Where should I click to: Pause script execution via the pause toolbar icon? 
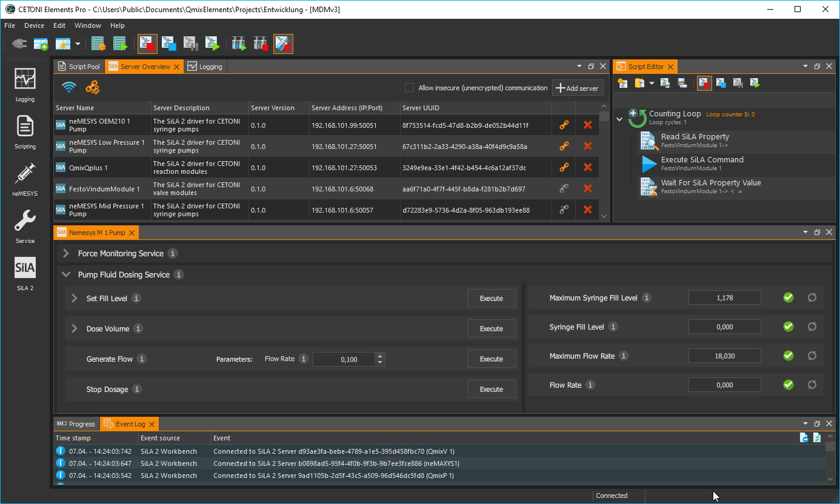coord(190,44)
